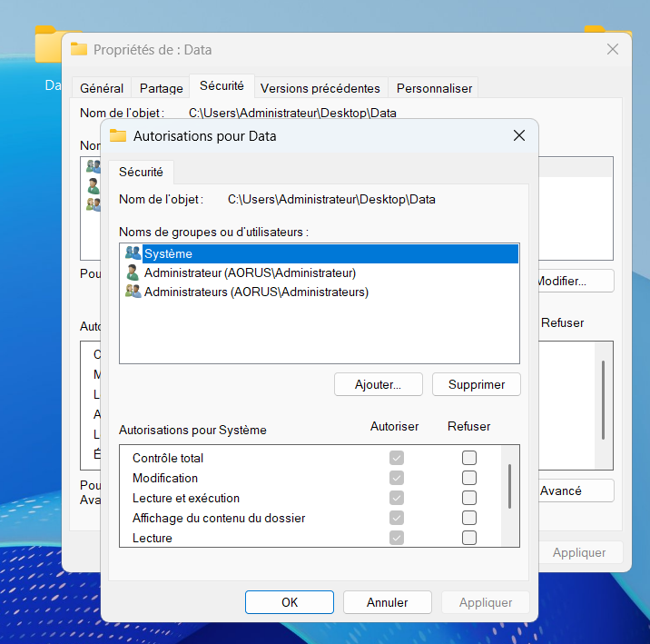The width and height of the screenshot is (650, 644).
Task: Select Administrateurs (AORUS\Administrateurs) entry
Action: click(256, 292)
